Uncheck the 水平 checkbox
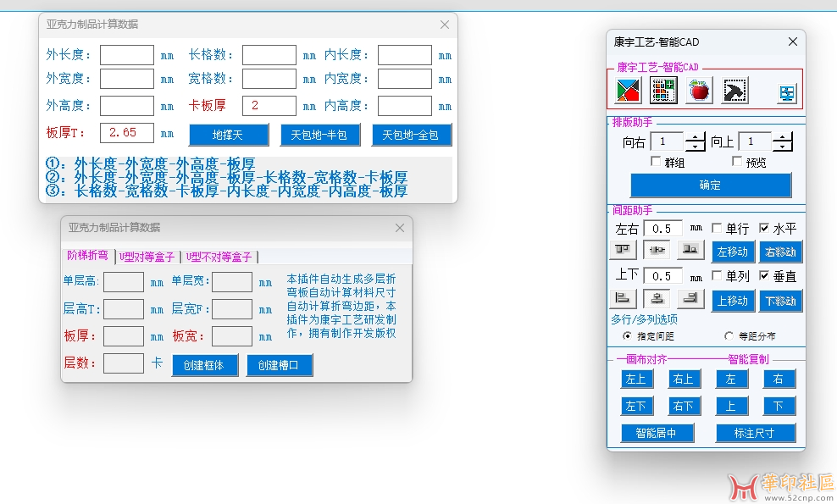The height and width of the screenshot is (504, 837). coord(764,229)
